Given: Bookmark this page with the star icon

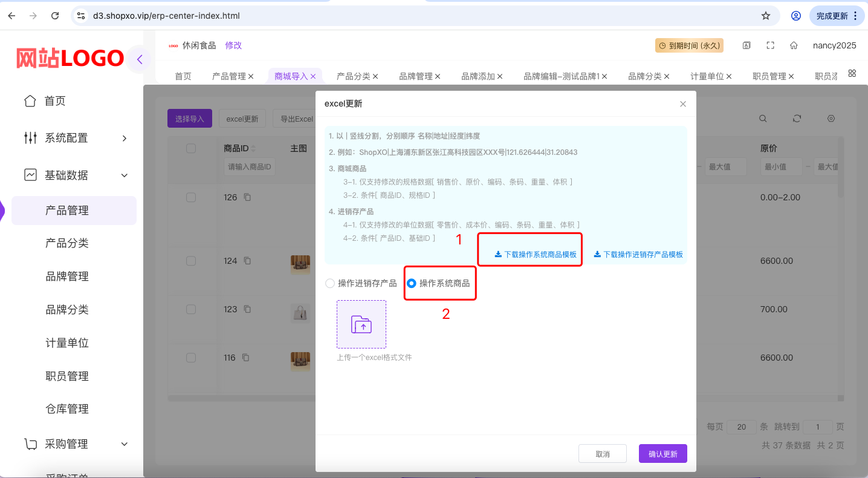Looking at the screenshot, I should coord(766,16).
